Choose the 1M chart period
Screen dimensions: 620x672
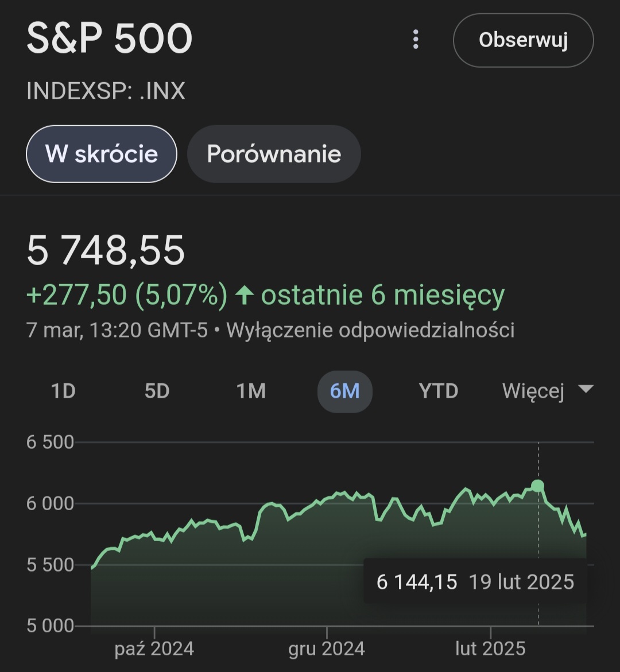[x=251, y=391]
